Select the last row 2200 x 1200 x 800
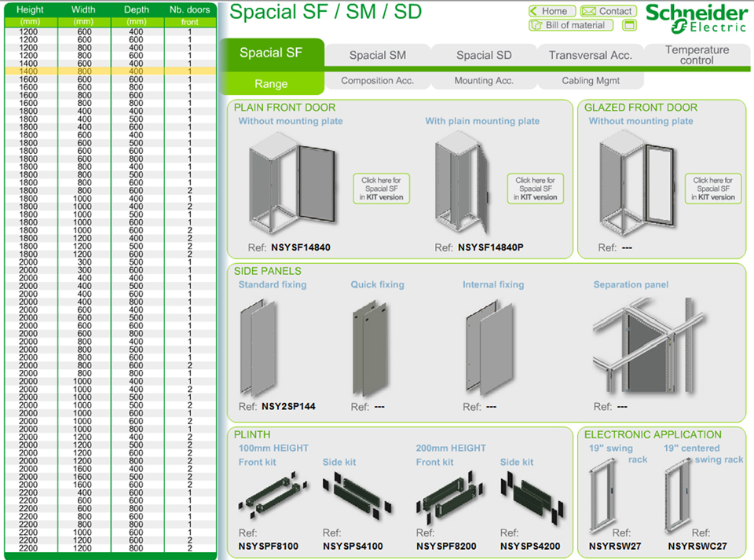The height and width of the screenshot is (560, 754). [x=110, y=548]
